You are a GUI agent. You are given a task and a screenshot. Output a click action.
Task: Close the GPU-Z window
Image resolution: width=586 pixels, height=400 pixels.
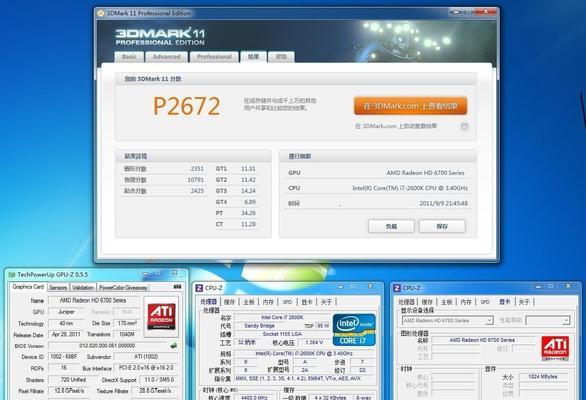(x=175, y=273)
